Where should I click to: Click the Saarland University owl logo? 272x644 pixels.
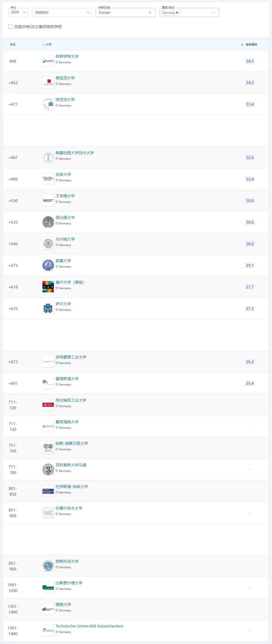pos(48,308)
